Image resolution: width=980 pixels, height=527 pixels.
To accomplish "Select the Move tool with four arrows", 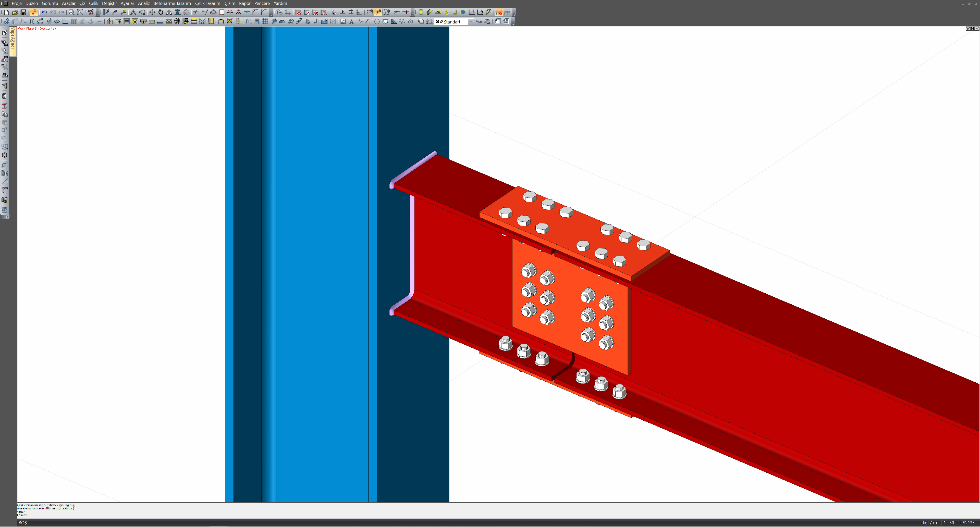I will 152,12.
